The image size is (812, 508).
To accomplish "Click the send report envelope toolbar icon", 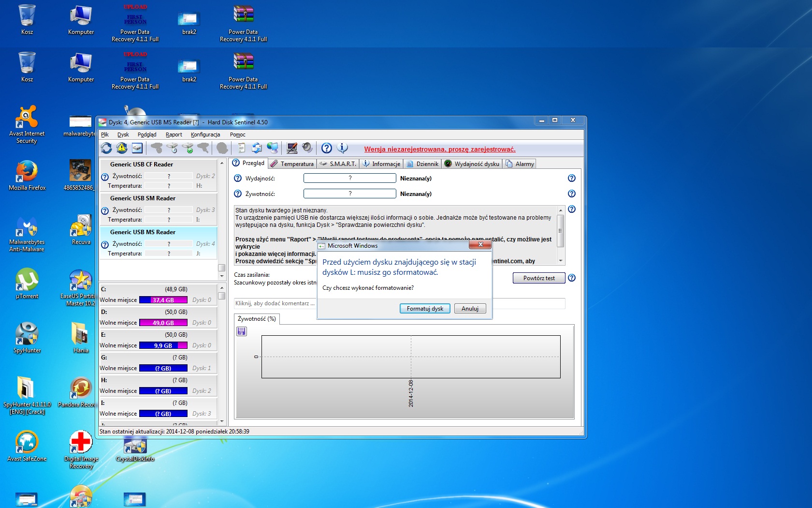I will 257,148.
